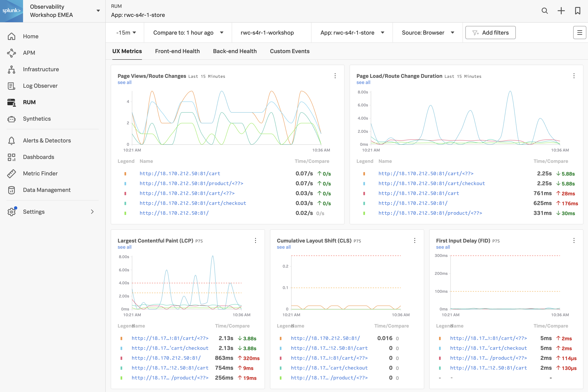Select the Dashboards label in sidebar
The height and width of the screenshot is (392, 588).
38,157
